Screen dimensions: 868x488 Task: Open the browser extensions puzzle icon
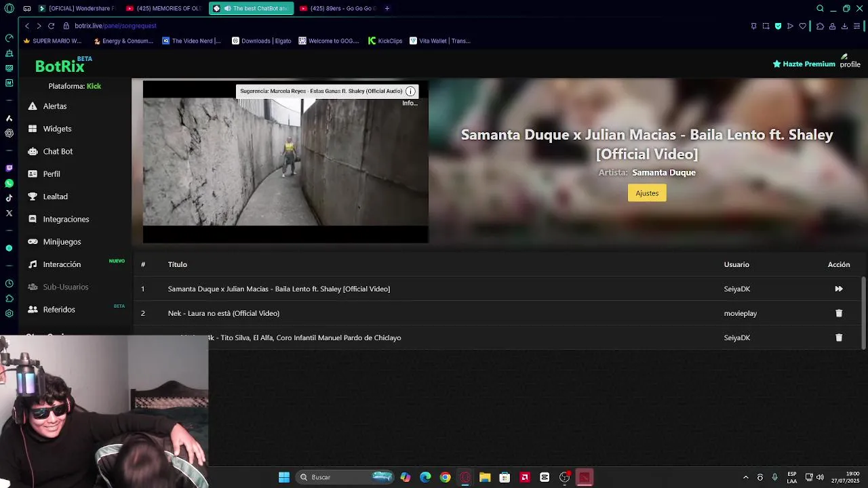coord(820,26)
